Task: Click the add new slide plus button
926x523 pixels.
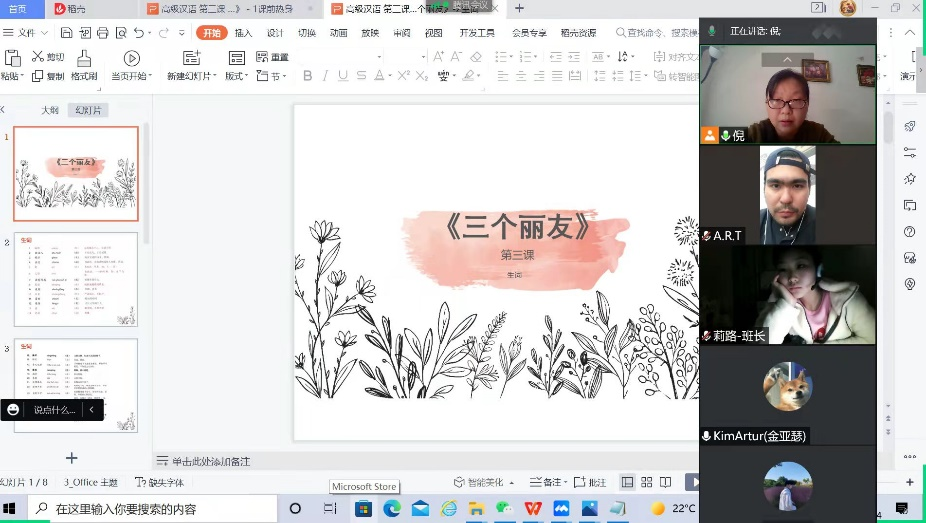Action: 71,458
